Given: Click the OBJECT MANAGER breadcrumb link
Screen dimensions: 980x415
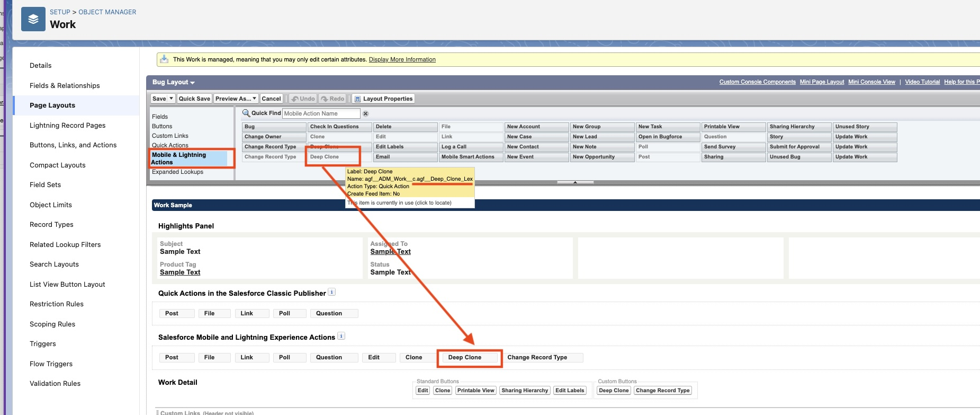Looking at the screenshot, I should click(x=107, y=12).
